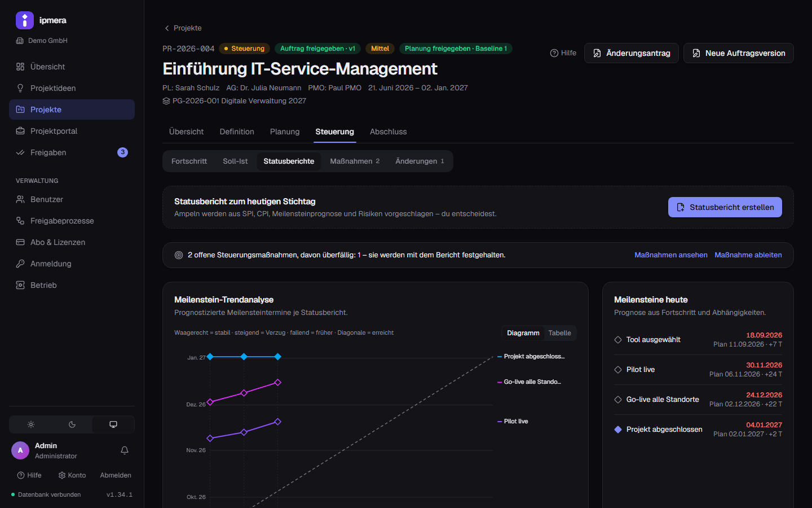The width and height of the screenshot is (812, 508).
Task: Open Benutzer administration
Action: point(72,199)
